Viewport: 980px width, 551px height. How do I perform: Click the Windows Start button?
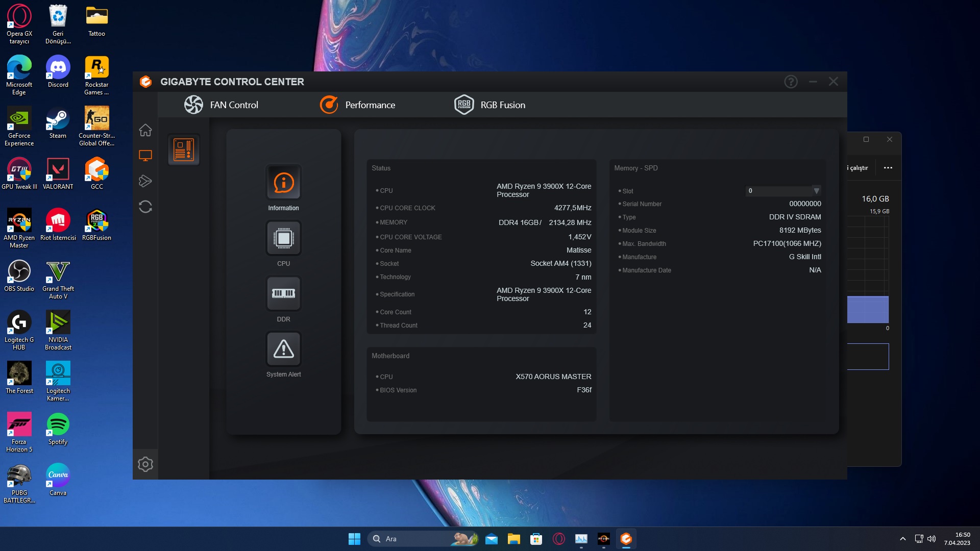pos(354,539)
